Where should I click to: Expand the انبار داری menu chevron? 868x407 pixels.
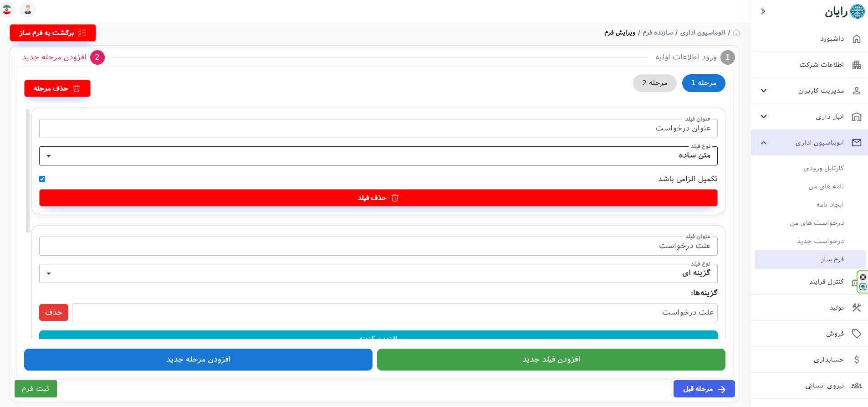pos(764,117)
